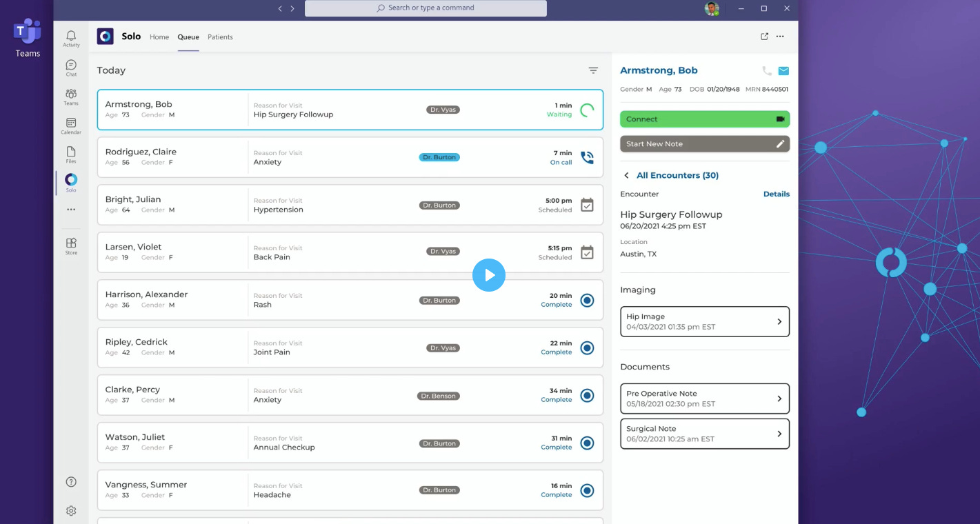
Task: Switch to the Home tab
Action: pos(159,37)
